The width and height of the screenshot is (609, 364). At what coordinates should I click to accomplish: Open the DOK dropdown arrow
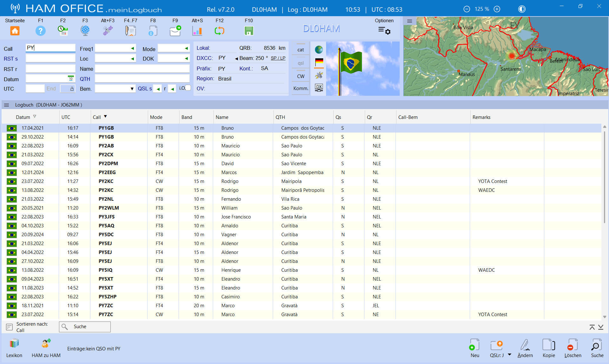click(x=186, y=59)
